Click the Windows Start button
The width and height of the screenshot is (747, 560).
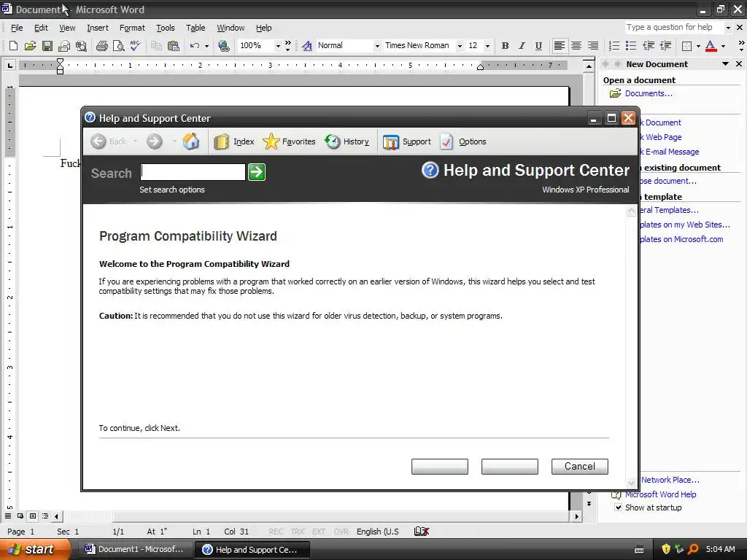(34, 549)
